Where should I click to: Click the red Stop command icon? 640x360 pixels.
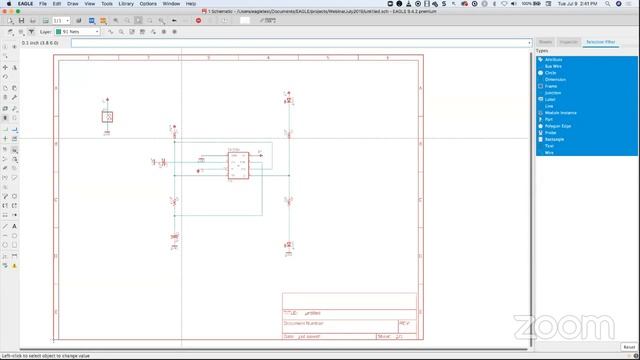pos(198,20)
